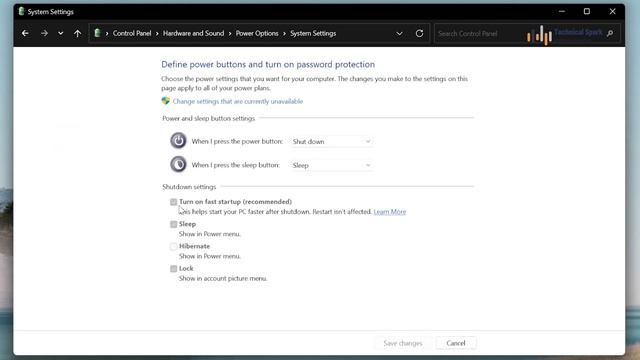This screenshot has width=640, height=360.
Task: Minimize the System Settings window
Action: [x=562, y=11]
